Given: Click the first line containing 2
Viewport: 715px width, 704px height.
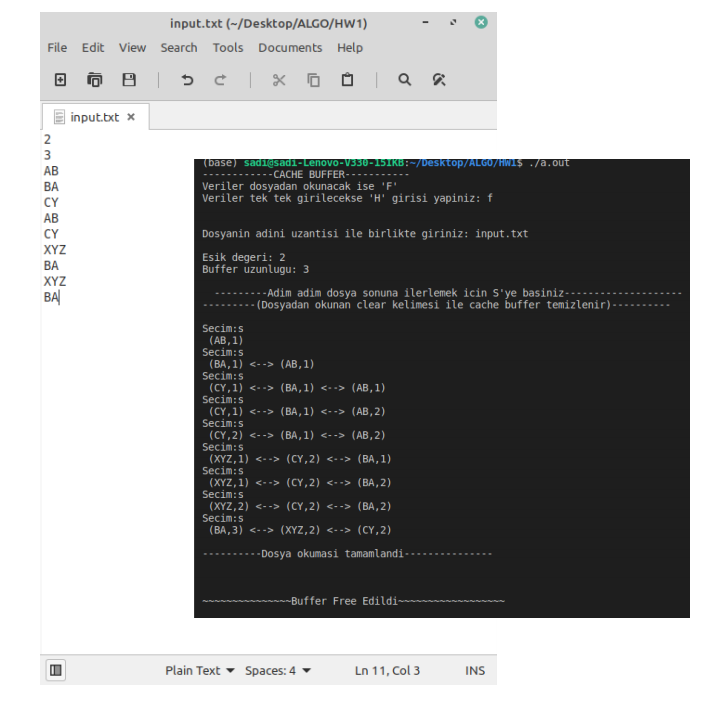Looking at the screenshot, I should 47,139.
